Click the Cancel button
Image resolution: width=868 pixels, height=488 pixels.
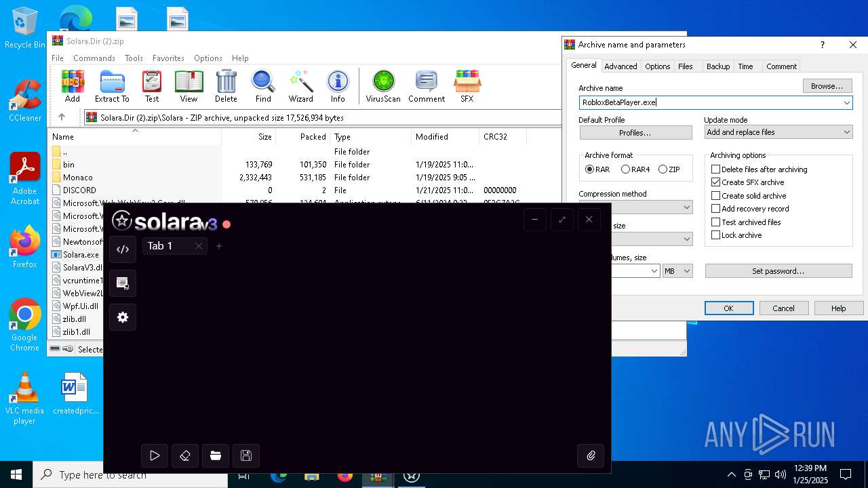[x=784, y=308]
